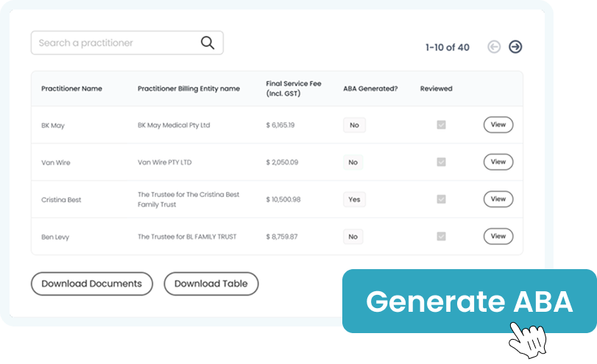Go to previous page with left arrow
597x364 pixels.
(x=494, y=47)
